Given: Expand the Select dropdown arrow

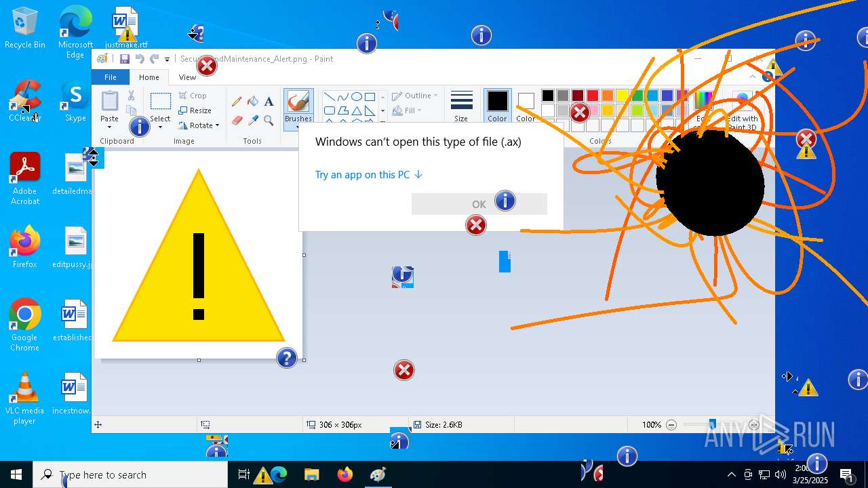Looking at the screenshot, I should pos(160,127).
